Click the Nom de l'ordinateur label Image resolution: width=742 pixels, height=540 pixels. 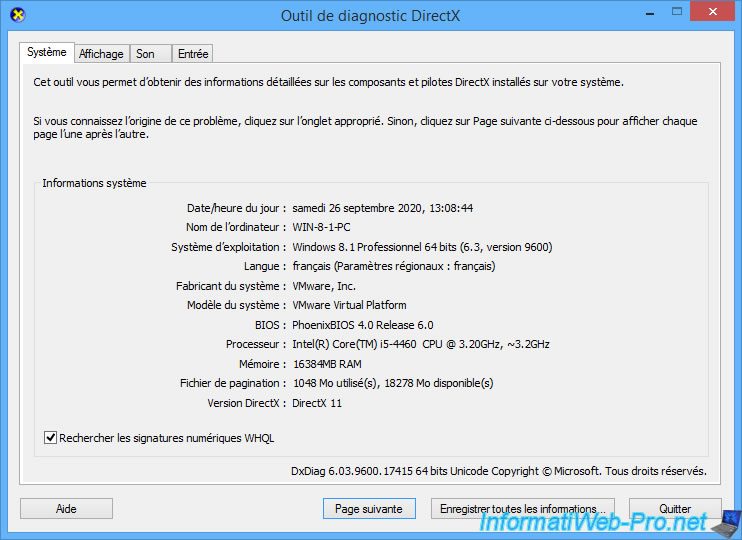(236, 227)
